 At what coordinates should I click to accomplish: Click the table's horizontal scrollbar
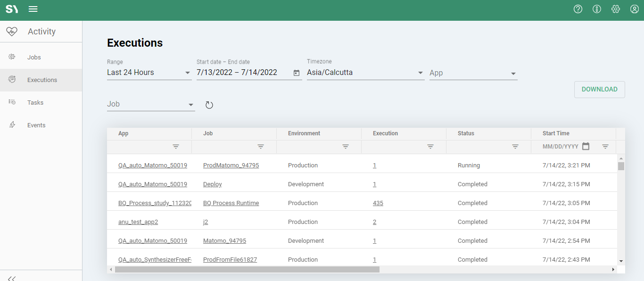click(x=247, y=270)
